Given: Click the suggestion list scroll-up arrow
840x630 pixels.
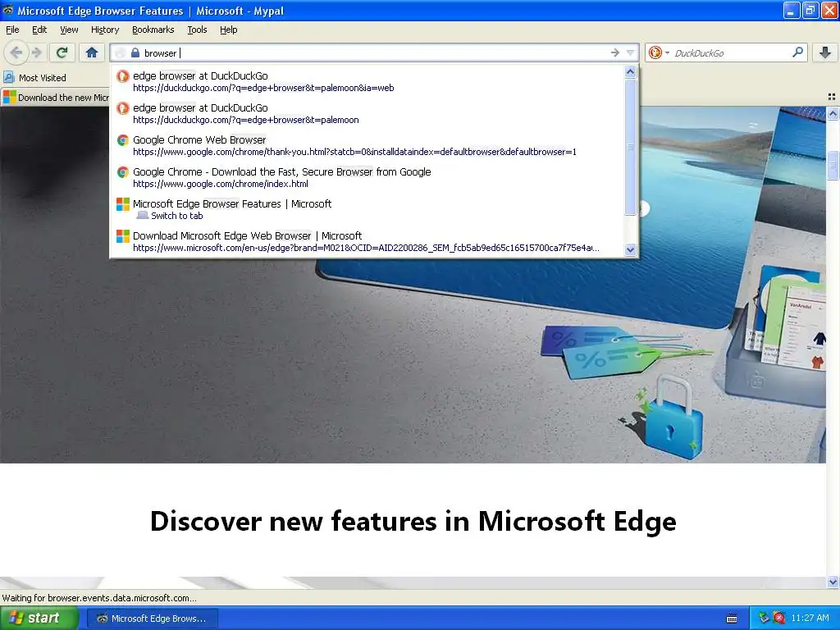Looking at the screenshot, I should pos(631,72).
